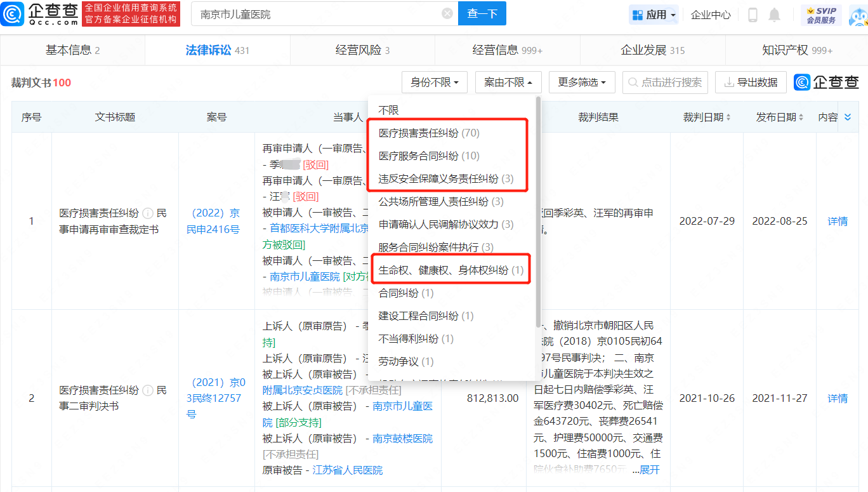Open case number (2021)京03民终12757号

(216, 398)
